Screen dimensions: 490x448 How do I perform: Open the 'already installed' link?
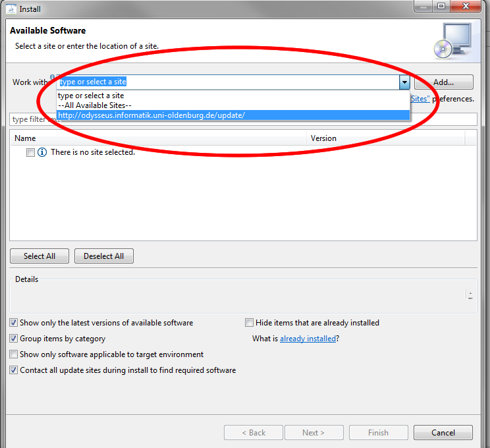click(308, 339)
